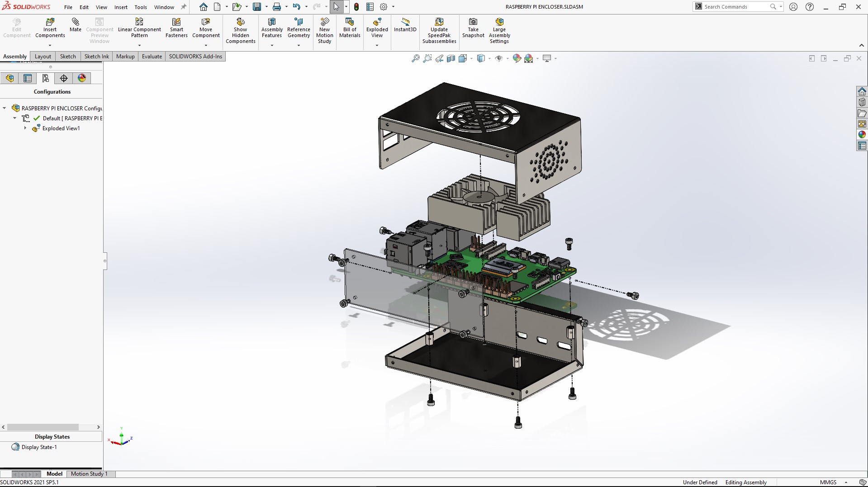Viewport: 868px width, 487px height.
Task: Open the DimXpertManager tab
Action: (x=64, y=78)
